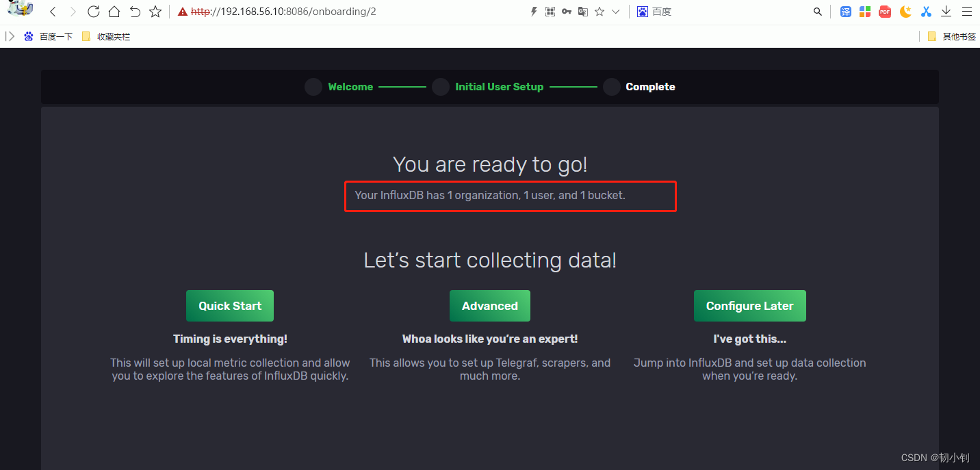This screenshot has height=470, width=980.
Task: Click the Quick Start button
Action: click(230, 306)
